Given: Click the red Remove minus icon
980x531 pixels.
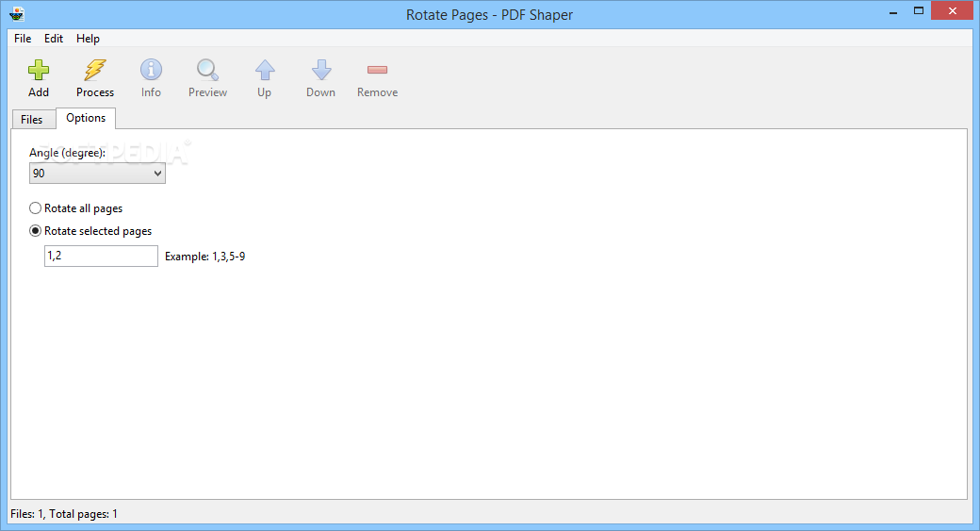Looking at the screenshot, I should click(x=378, y=70).
